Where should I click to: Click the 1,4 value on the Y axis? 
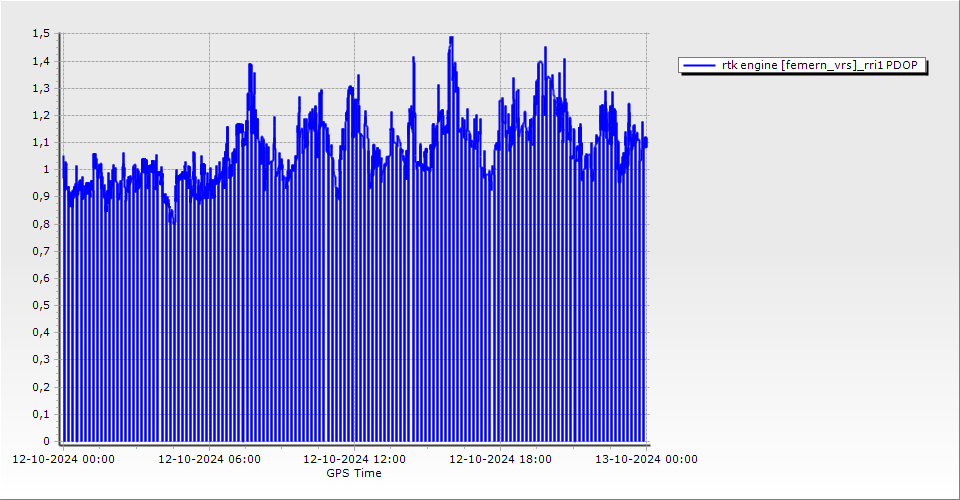[40, 61]
